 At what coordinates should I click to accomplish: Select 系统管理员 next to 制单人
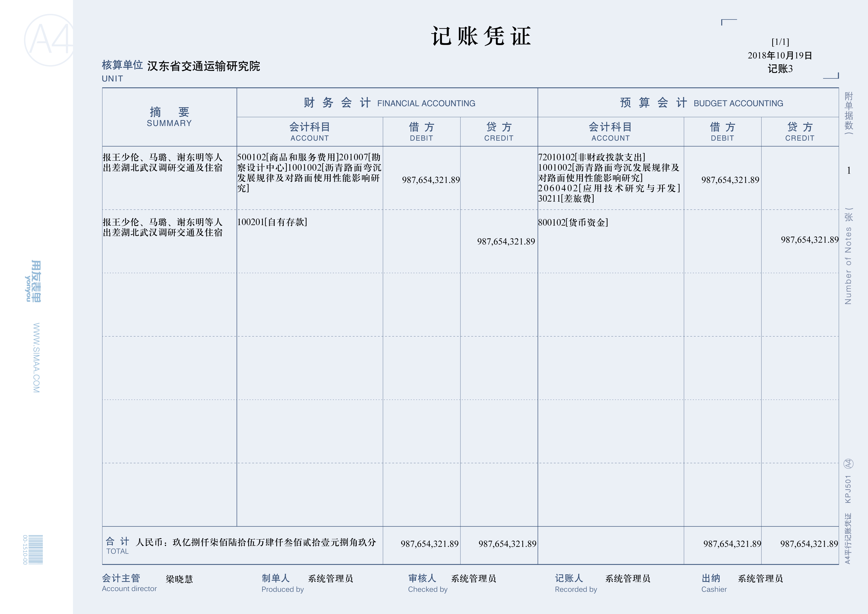[x=330, y=578]
